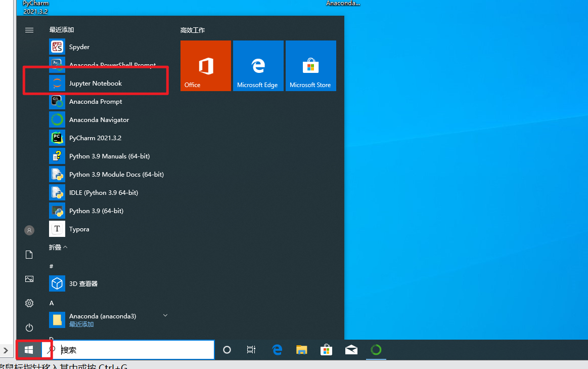Select the Anaconda desktop shortcut

(x=343, y=4)
